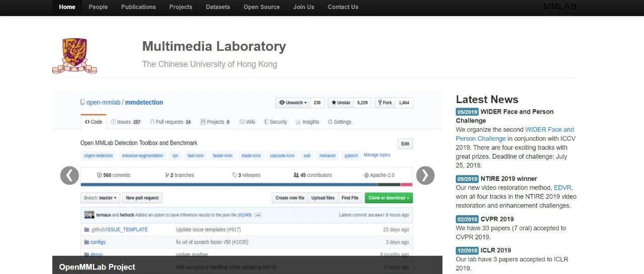Open the EDVR news link
This screenshot has height=274, width=644.
[x=562, y=188]
